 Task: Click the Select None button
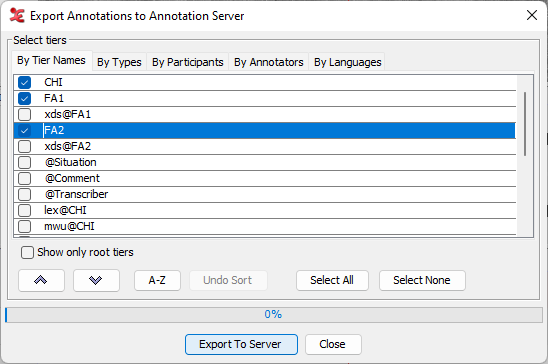[x=422, y=280]
